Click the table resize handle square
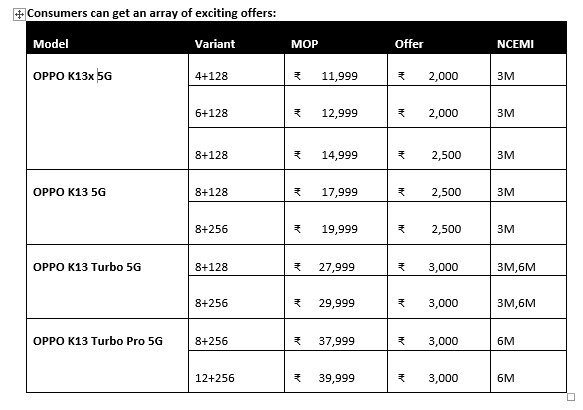 (571, 397)
